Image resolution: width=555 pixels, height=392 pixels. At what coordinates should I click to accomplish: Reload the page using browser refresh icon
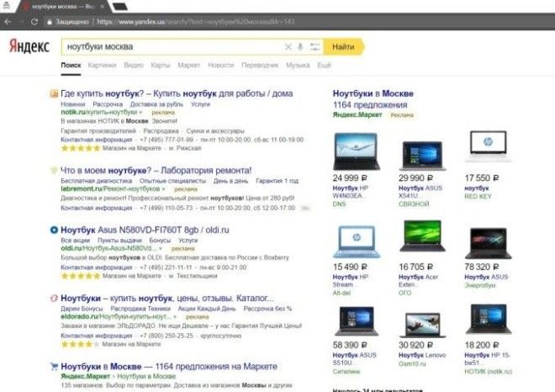(x=34, y=21)
